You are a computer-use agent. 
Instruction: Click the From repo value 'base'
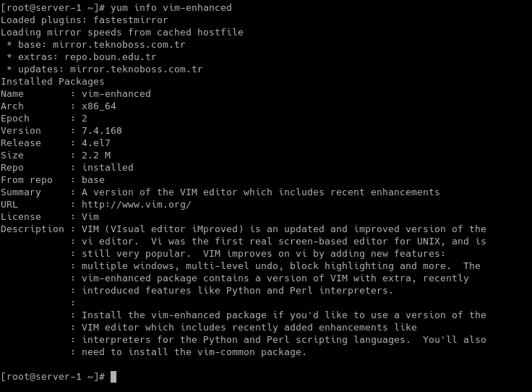pos(93,180)
